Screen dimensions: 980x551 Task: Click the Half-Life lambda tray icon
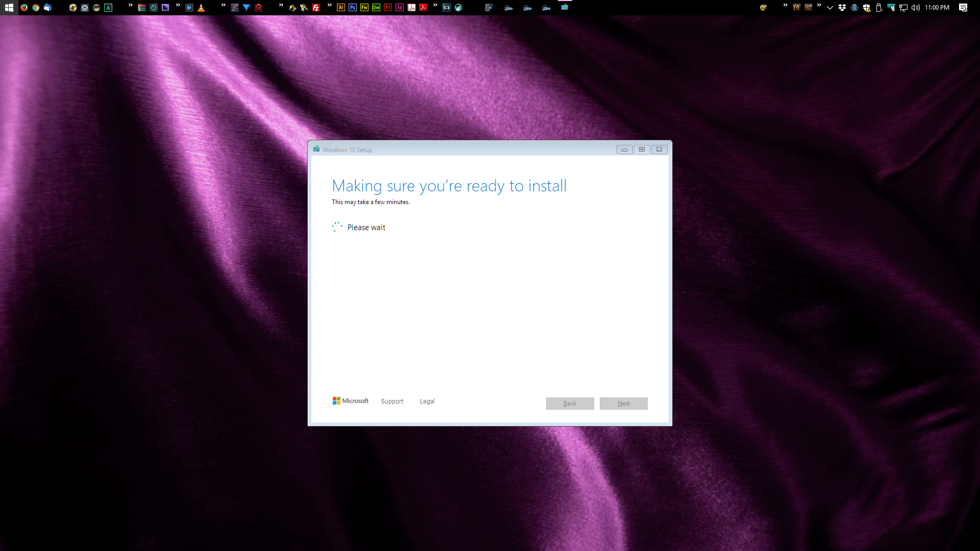point(763,8)
